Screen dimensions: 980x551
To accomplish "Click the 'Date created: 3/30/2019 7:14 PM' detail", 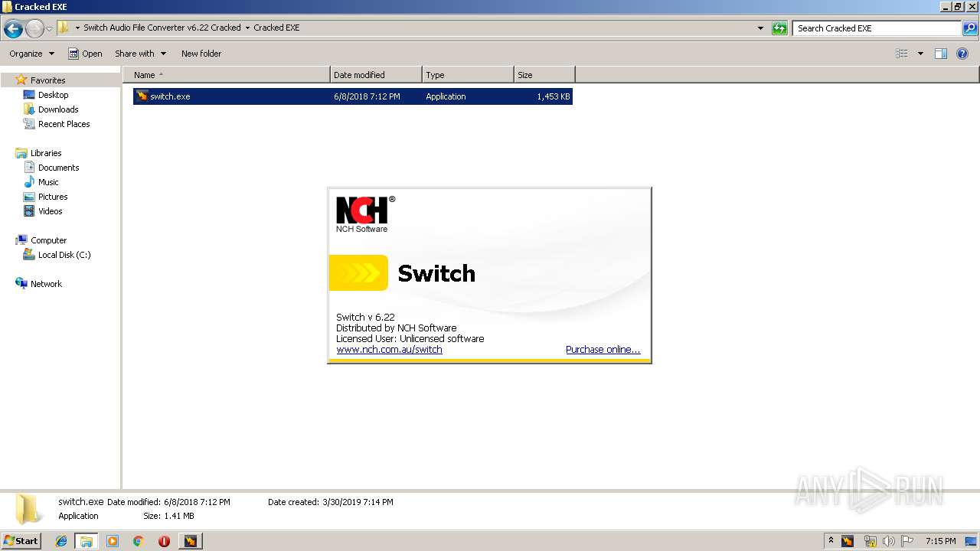I will click(330, 502).
